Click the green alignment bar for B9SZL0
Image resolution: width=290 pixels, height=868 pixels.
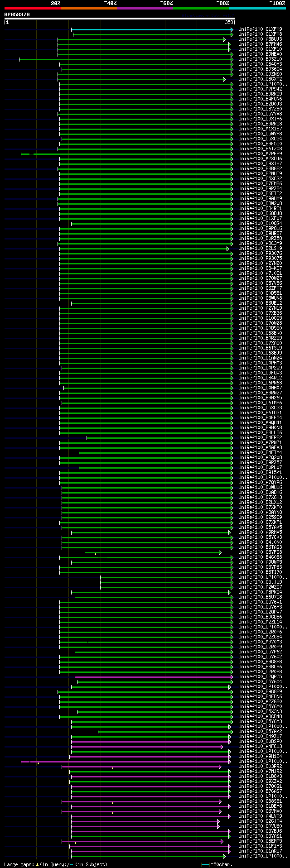[126, 59]
